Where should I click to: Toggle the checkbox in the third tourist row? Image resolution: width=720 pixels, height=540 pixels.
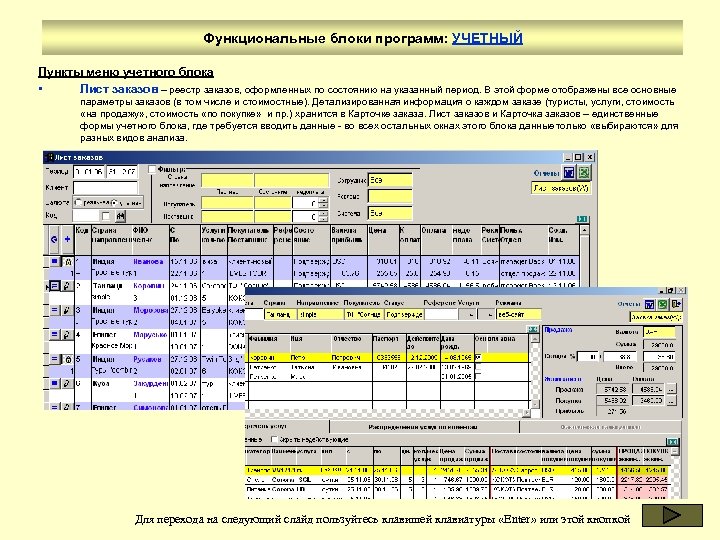pyautogui.click(x=478, y=376)
